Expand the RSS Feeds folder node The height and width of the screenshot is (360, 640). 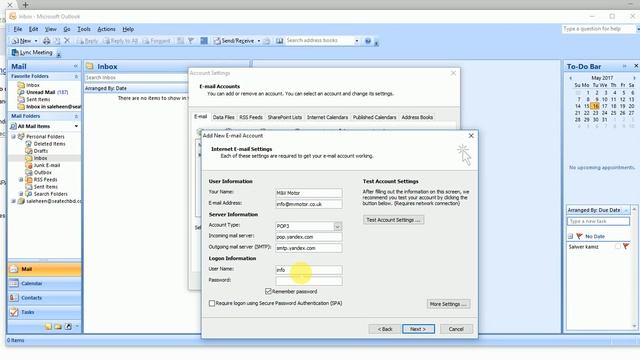(21, 180)
